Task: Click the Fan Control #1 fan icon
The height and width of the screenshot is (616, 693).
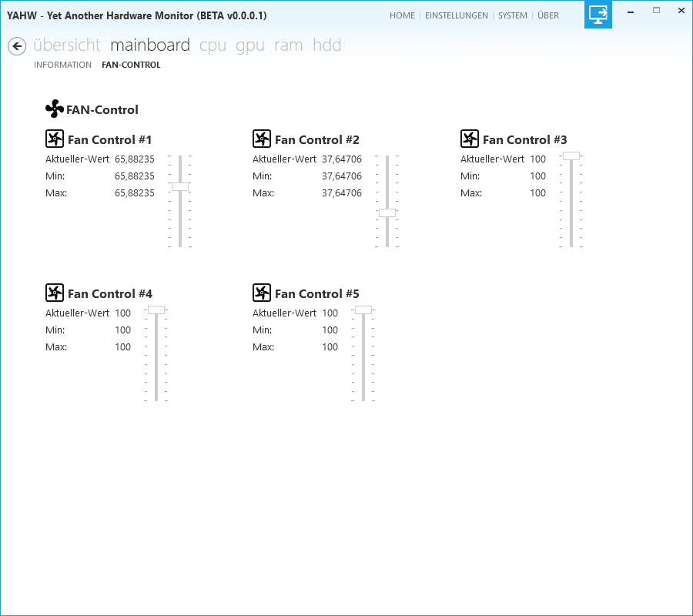Action: point(55,139)
